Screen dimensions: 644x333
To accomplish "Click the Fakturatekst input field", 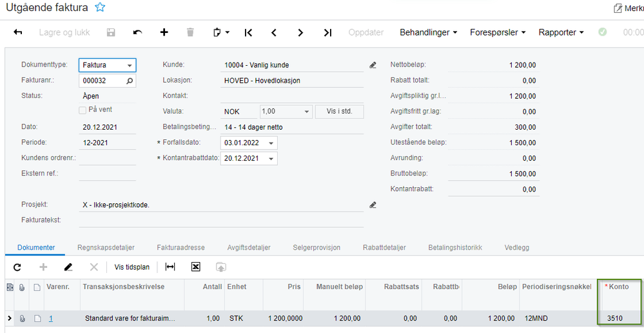I will [x=221, y=220].
